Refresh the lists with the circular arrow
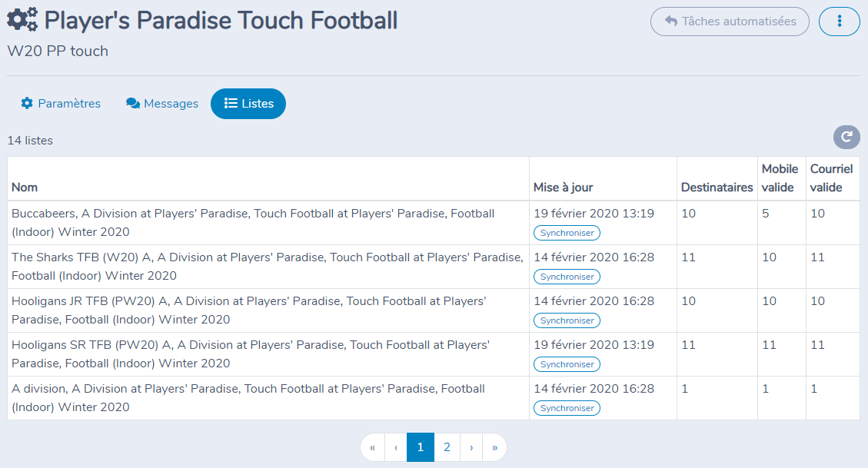Screen dimensions: 868x468 (846, 138)
